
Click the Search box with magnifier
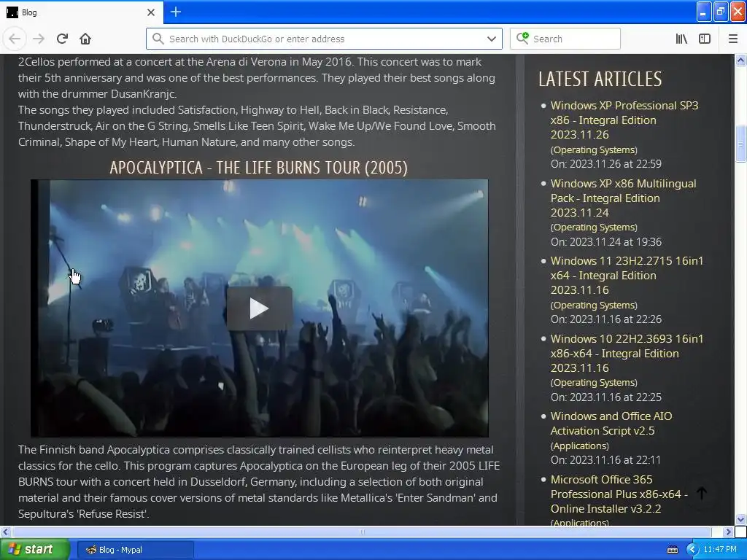coord(565,39)
